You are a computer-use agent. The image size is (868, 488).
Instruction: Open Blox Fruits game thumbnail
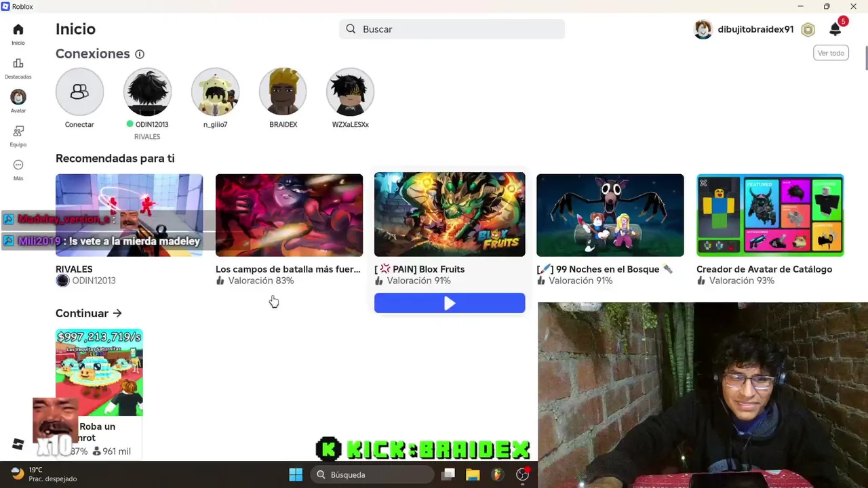coord(450,214)
